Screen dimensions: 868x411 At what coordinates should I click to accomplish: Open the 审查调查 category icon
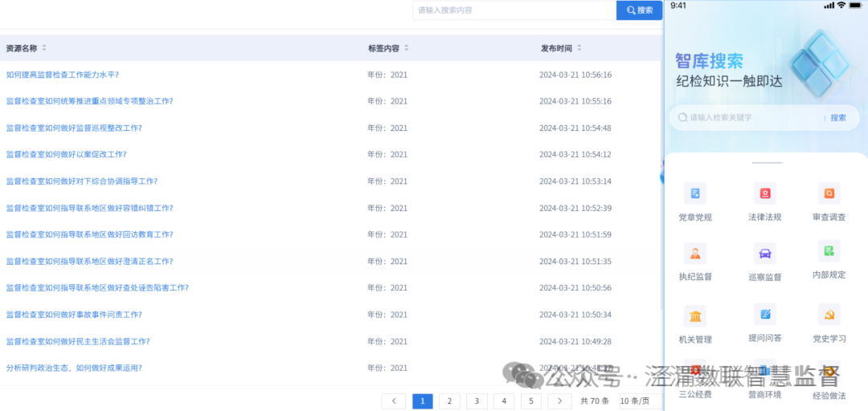tap(829, 193)
